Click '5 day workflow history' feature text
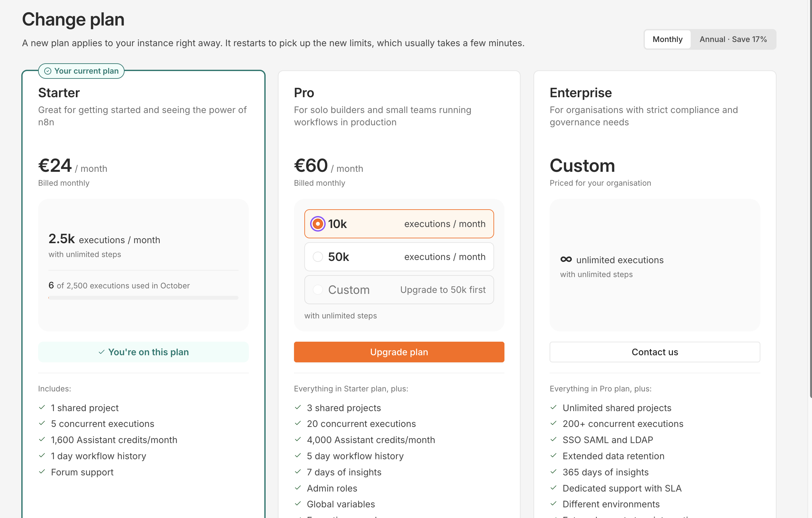 click(x=355, y=456)
